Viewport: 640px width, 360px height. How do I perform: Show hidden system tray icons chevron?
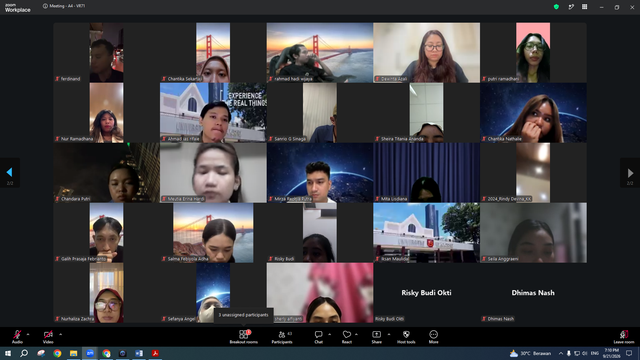tap(561, 353)
